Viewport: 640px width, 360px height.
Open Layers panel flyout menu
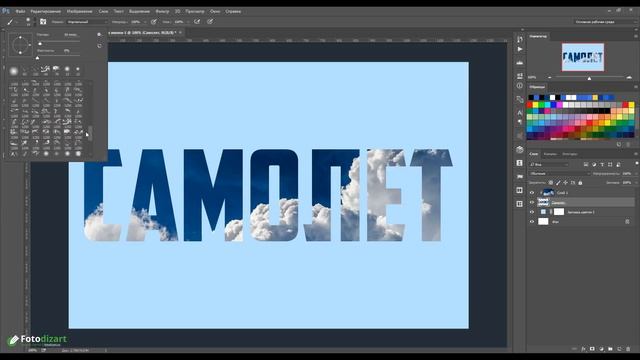[636, 154]
